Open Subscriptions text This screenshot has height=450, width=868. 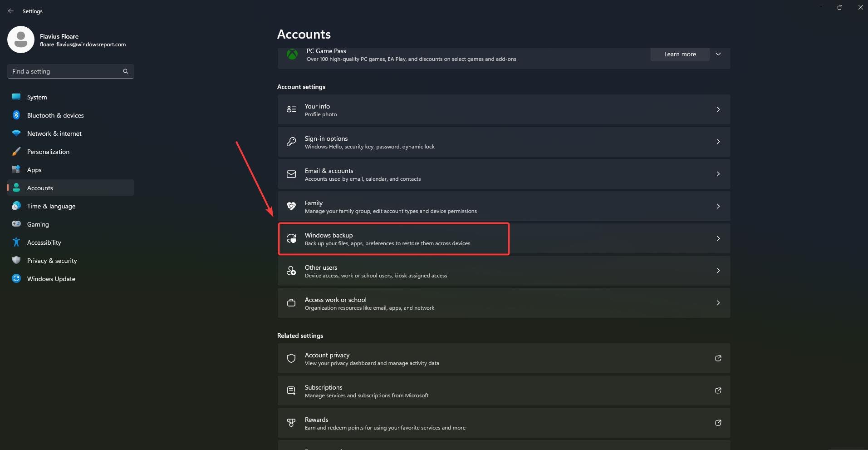coord(324,387)
